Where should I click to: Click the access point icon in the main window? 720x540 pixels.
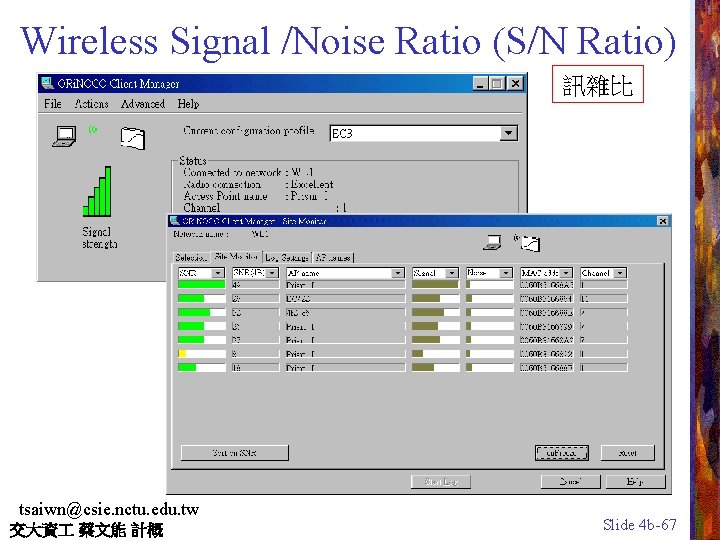[x=133, y=138]
